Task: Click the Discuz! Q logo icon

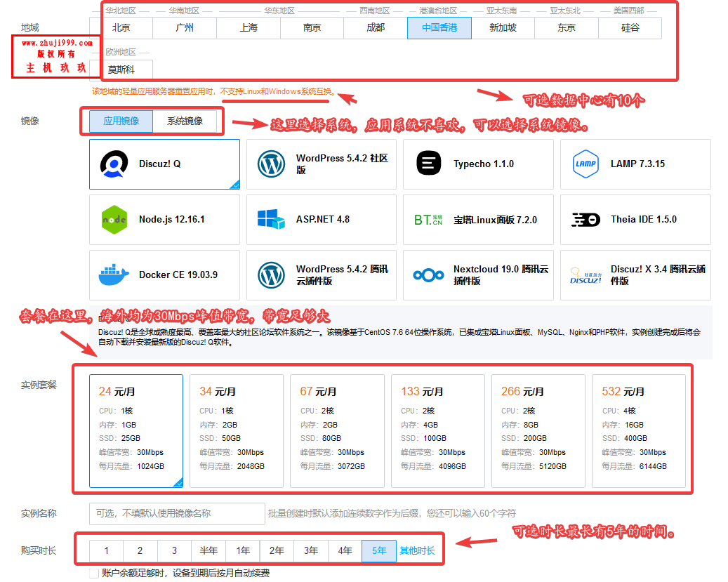Action: coord(114,164)
